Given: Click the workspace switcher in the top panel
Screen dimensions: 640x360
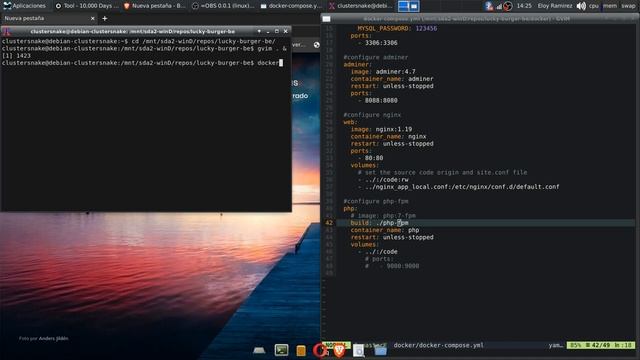Looking at the screenshot, I should (409, 6).
